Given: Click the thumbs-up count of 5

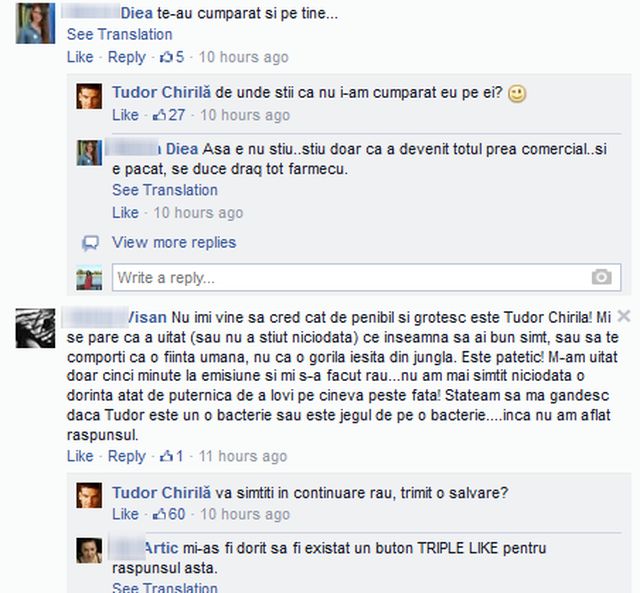Looking at the screenshot, I should 180,57.
